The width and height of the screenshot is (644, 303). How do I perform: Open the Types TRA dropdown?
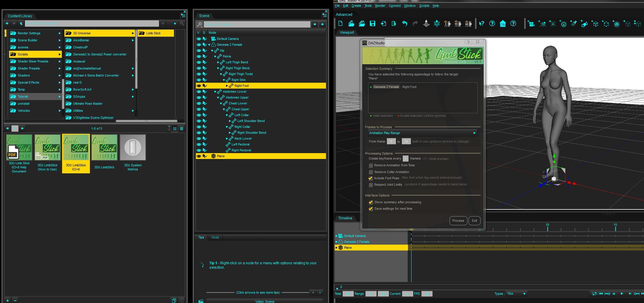coord(516,294)
